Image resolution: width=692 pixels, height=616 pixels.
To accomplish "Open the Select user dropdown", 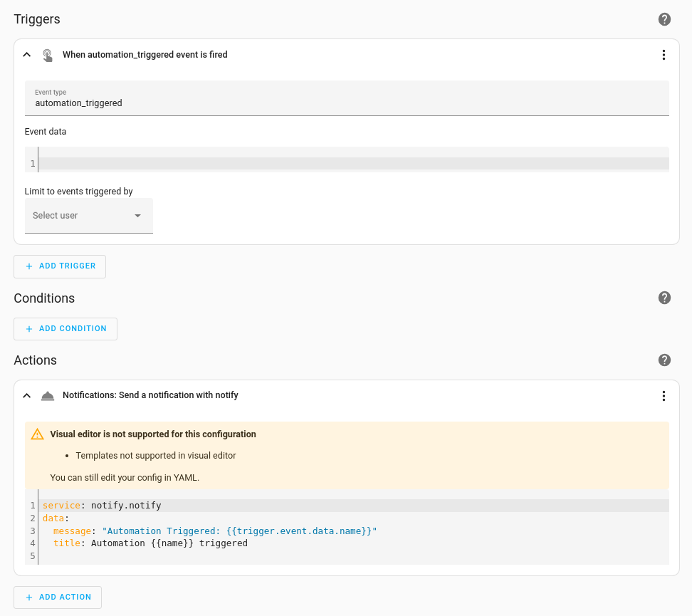I will point(89,216).
